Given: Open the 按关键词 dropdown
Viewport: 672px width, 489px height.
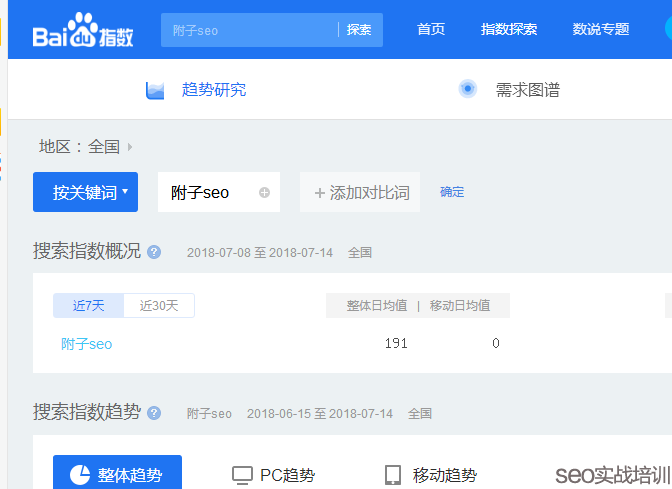Looking at the screenshot, I should (85, 192).
